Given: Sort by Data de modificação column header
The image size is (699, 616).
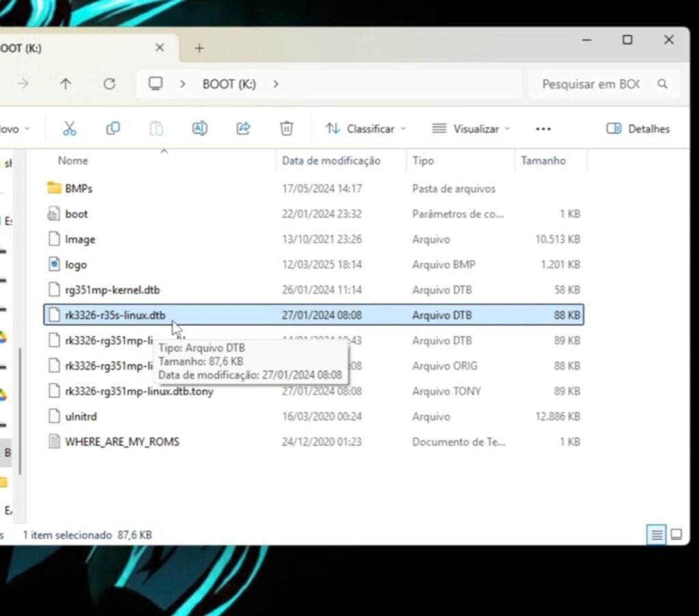Looking at the screenshot, I should (x=331, y=160).
